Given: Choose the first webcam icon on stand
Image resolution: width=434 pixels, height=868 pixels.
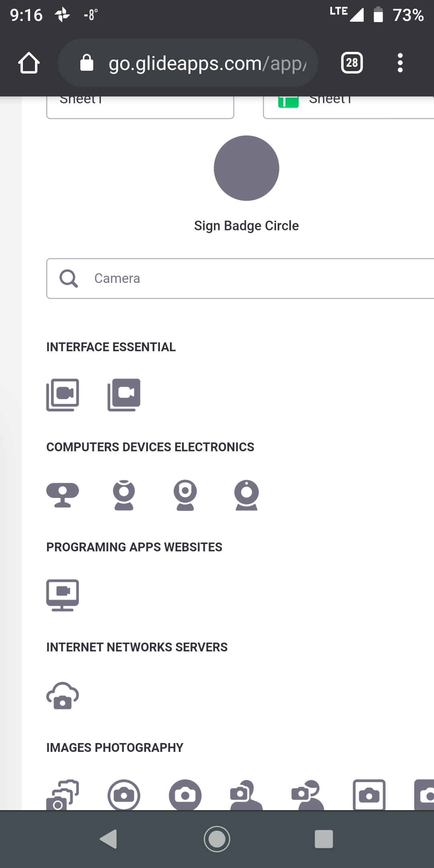Looking at the screenshot, I should [x=63, y=495].
